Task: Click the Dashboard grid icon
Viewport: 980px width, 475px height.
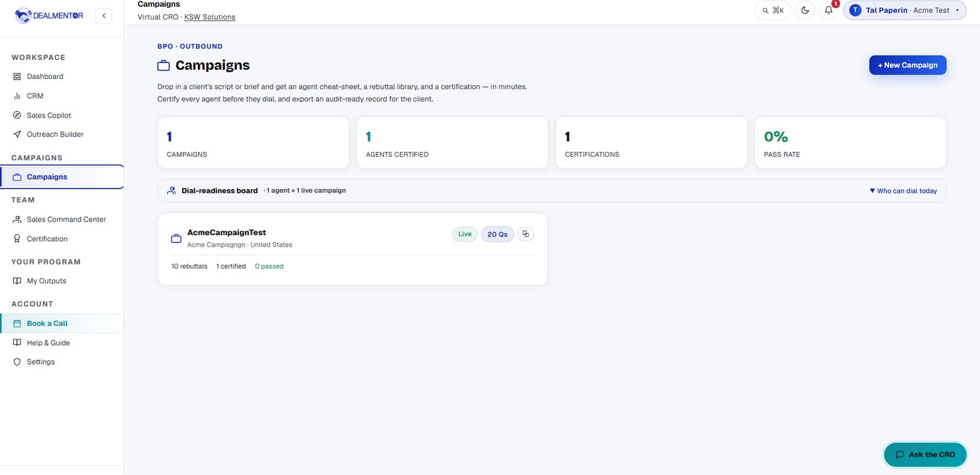Action: [17, 77]
